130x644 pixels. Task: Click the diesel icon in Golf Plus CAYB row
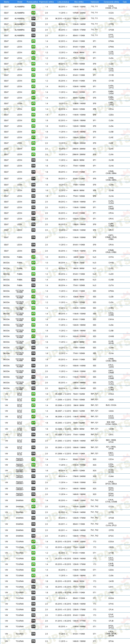33,429
